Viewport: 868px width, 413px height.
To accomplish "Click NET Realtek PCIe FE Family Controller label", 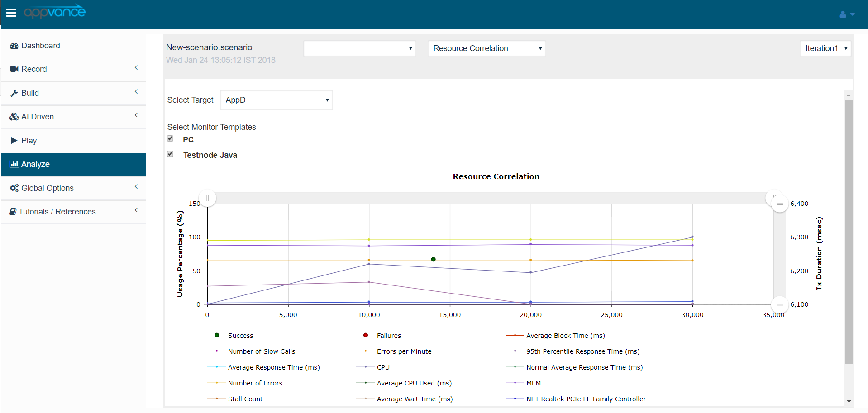I will tap(586, 399).
